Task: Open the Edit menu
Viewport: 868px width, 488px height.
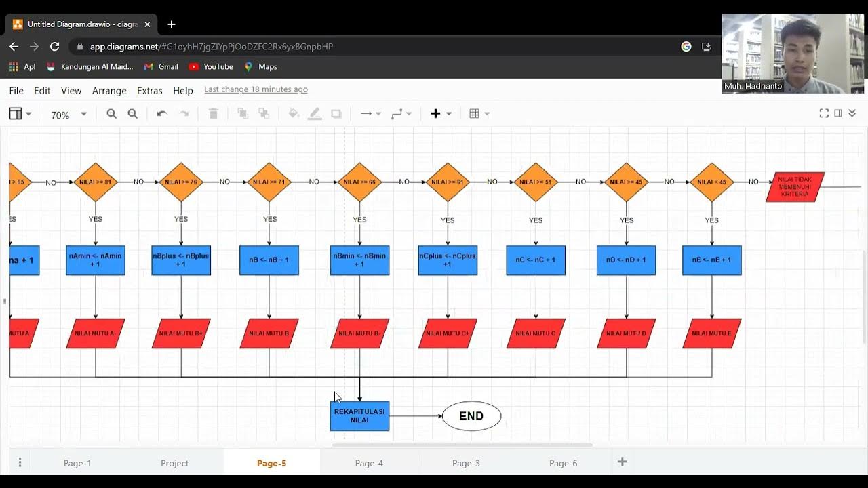Action: coord(42,90)
